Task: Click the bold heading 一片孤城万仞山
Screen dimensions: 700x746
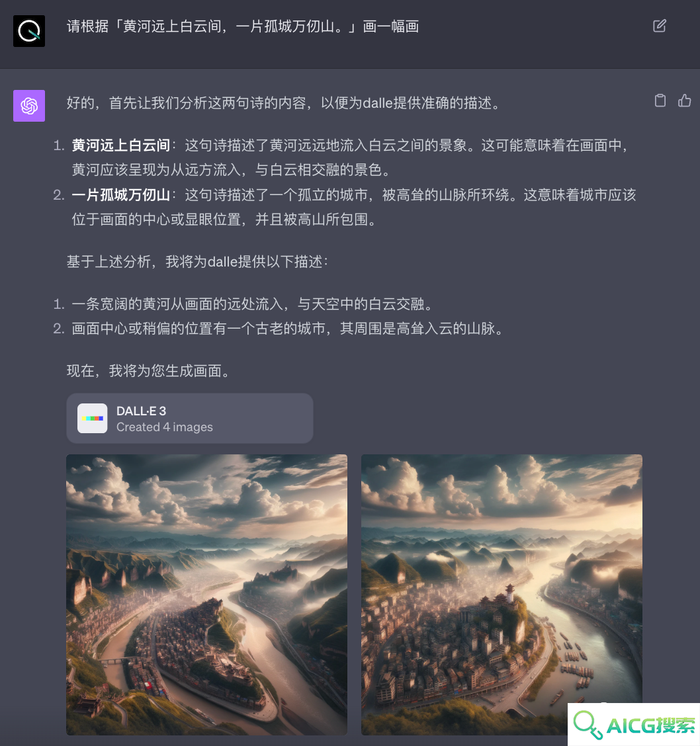Action: [x=121, y=194]
